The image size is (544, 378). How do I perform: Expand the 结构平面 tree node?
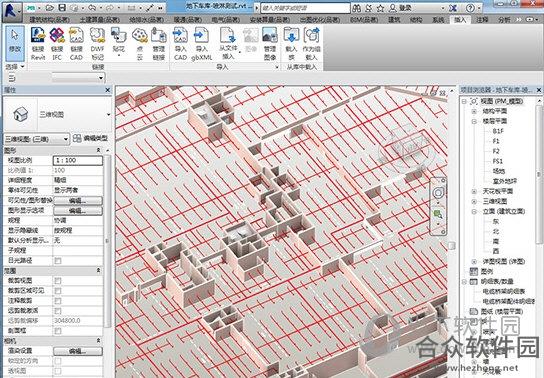(x=474, y=111)
